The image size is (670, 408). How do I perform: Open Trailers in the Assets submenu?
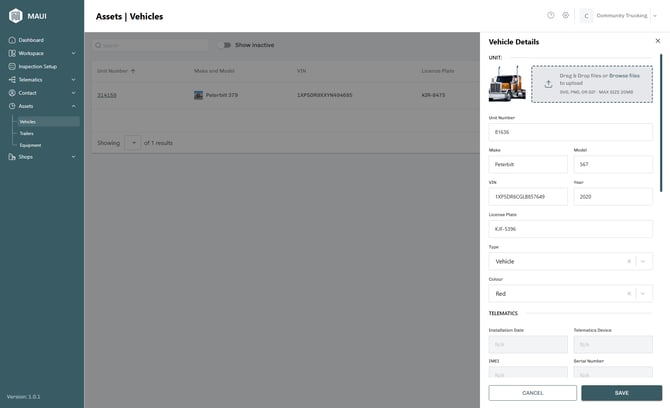[27, 133]
